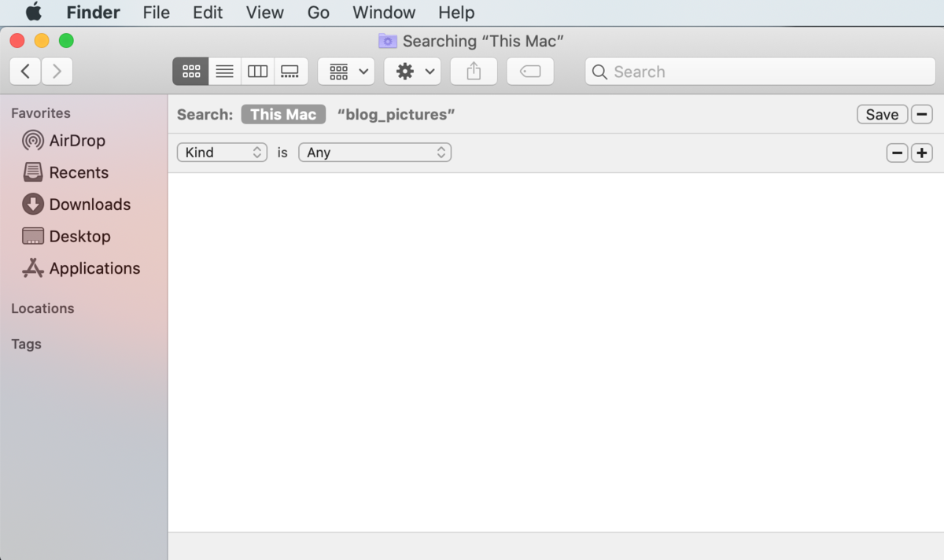Screen dimensions: 944x560
Task: Go forward with the right arrow button
Action: click(x=57, y=72)
